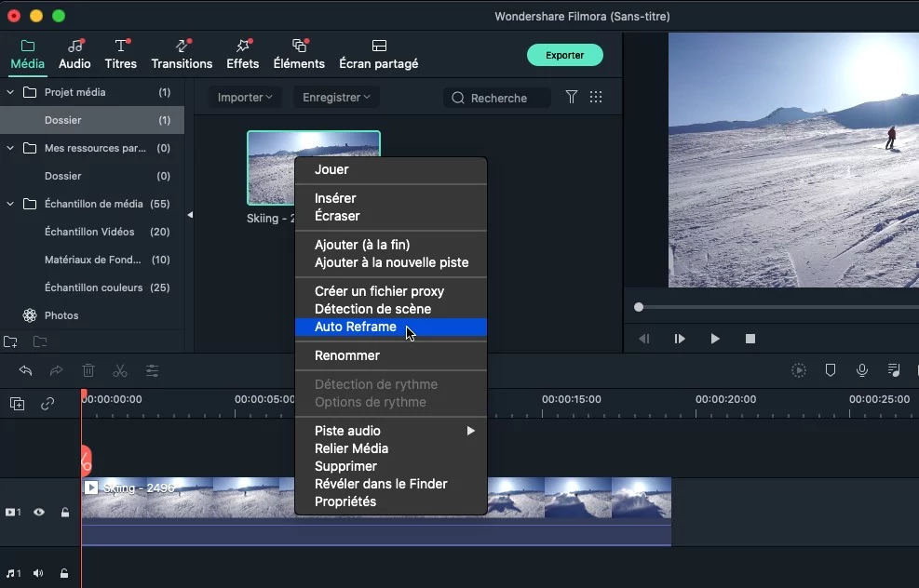Open the Enregistrer dropdown
Image resolution: width=919 pixels, height=588 pixels.
click(336, 97)
